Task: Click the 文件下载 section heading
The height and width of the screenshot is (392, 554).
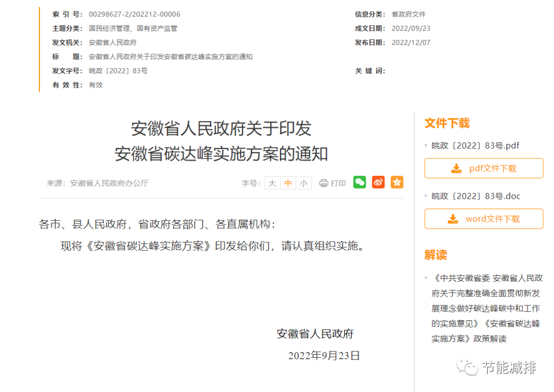Action: (x=447, y=123)
